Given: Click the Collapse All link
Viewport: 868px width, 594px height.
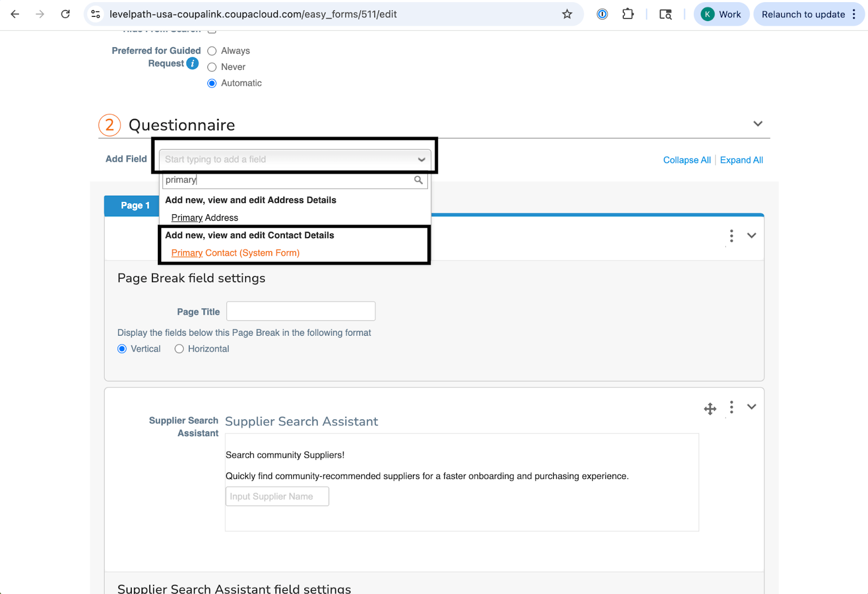Looking at the screenshot, I should [x=687, y=160].
